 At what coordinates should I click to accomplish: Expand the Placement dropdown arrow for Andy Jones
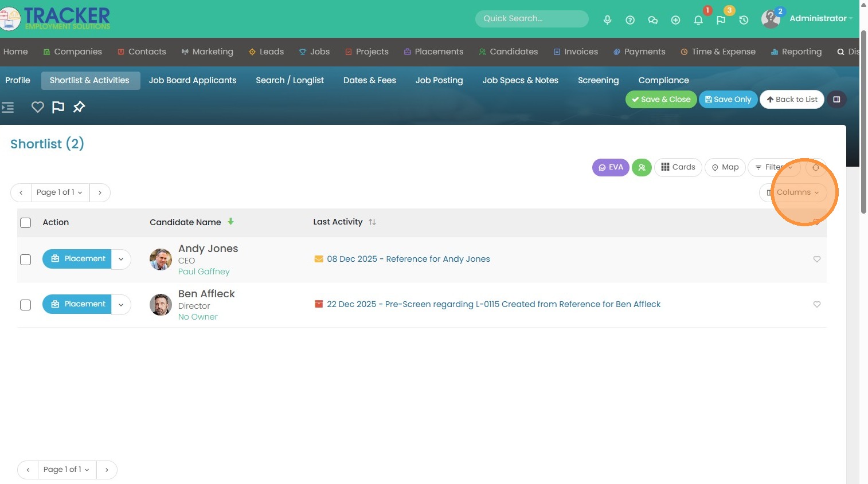pos(121,259)
